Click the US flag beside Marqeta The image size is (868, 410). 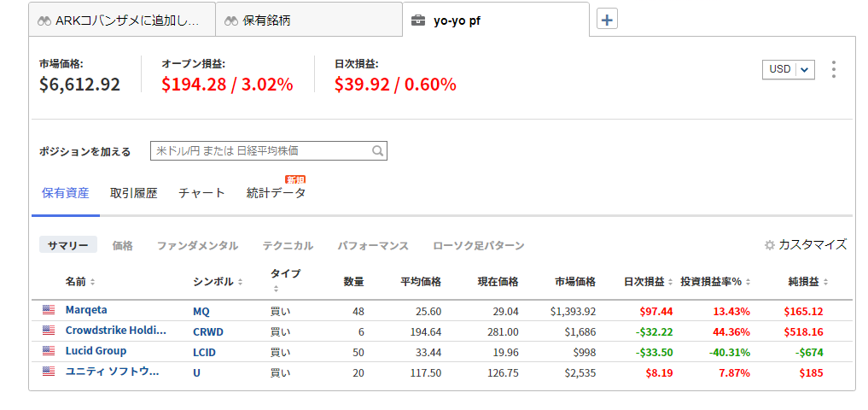click(49, 310)
